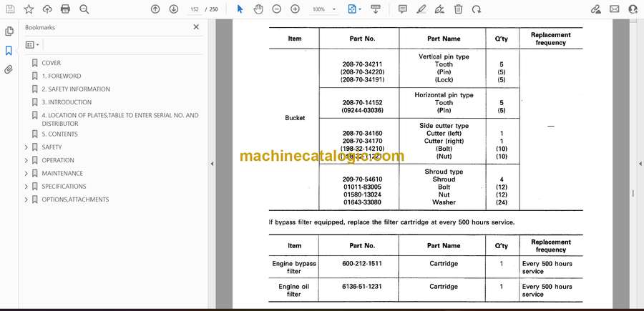Edit the page number field showing 152
The image size is (644, 311).
[x=195, y=9]
